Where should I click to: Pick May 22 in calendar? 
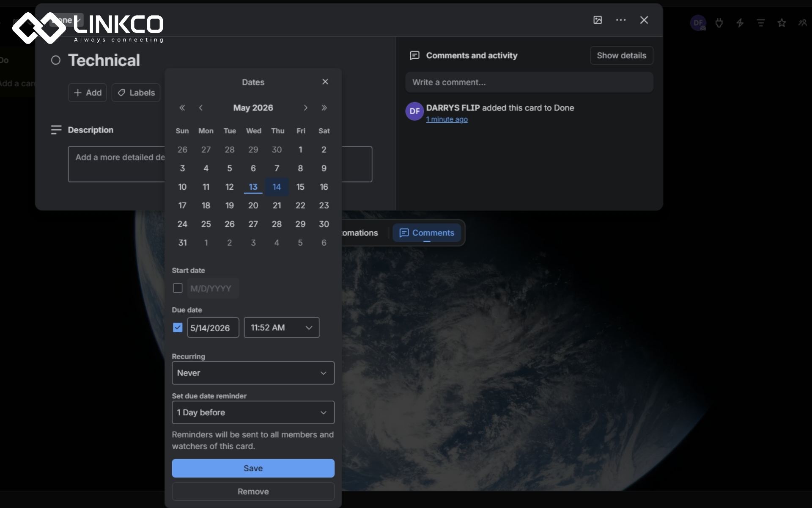click(300, 205)
